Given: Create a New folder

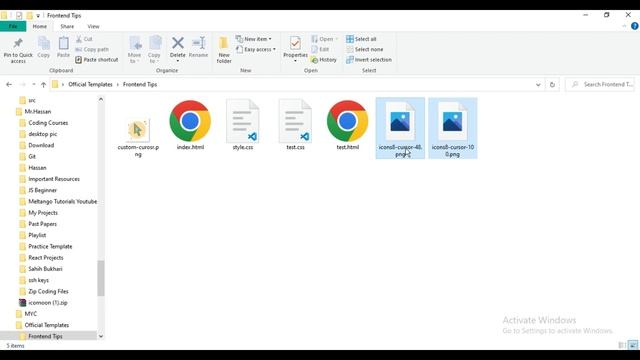Looking at the screenshot, I should click(224, 50).
